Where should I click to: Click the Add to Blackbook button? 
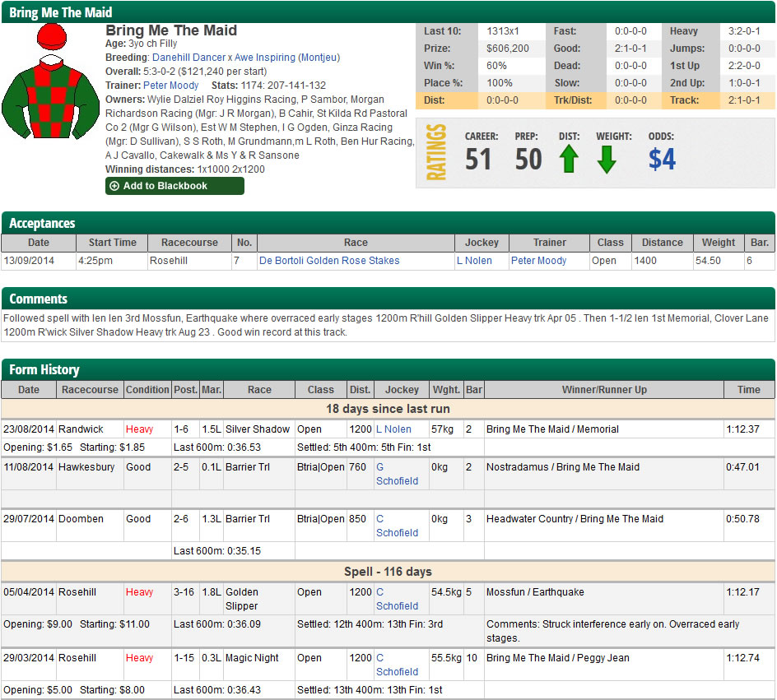174,186
